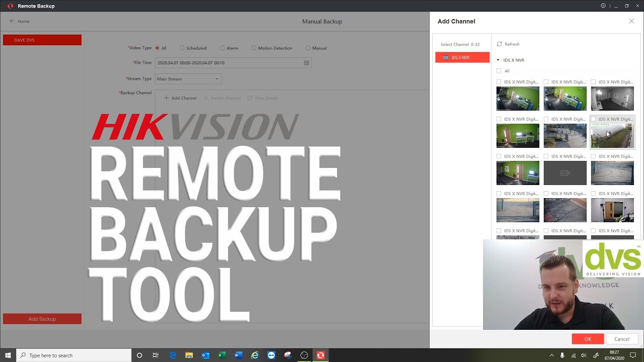Viewport: 644px width, 362px height.
Task: Close the Add Channel panel with X
Action: [631, 21]
